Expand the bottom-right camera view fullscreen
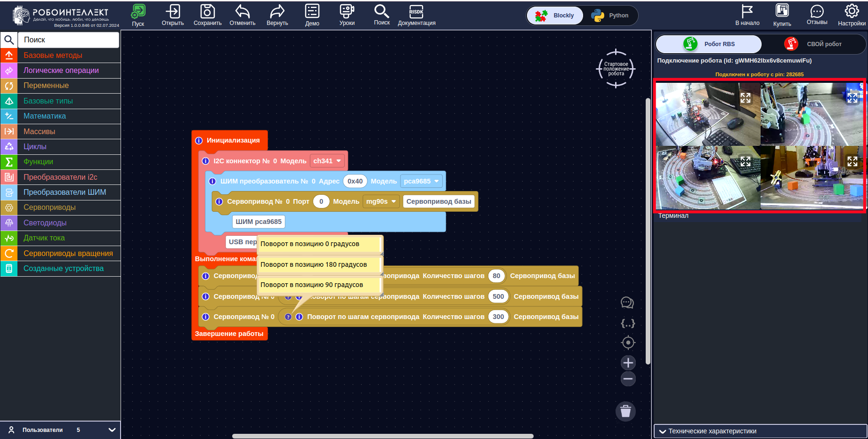The height and width of the screenshot is (439, 868). tap(852, 161)
